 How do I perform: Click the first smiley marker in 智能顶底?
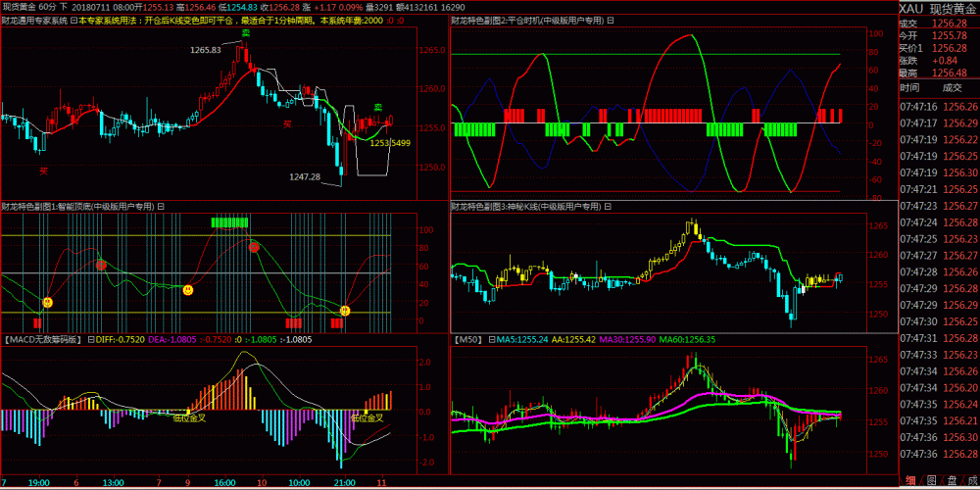tap(47, 303)
